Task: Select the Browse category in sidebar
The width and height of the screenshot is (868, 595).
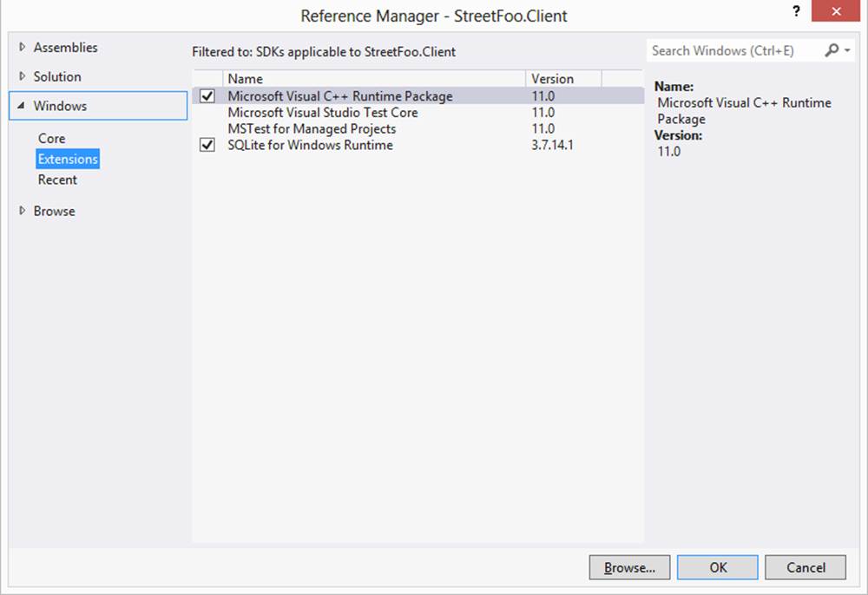Action: 54,212
